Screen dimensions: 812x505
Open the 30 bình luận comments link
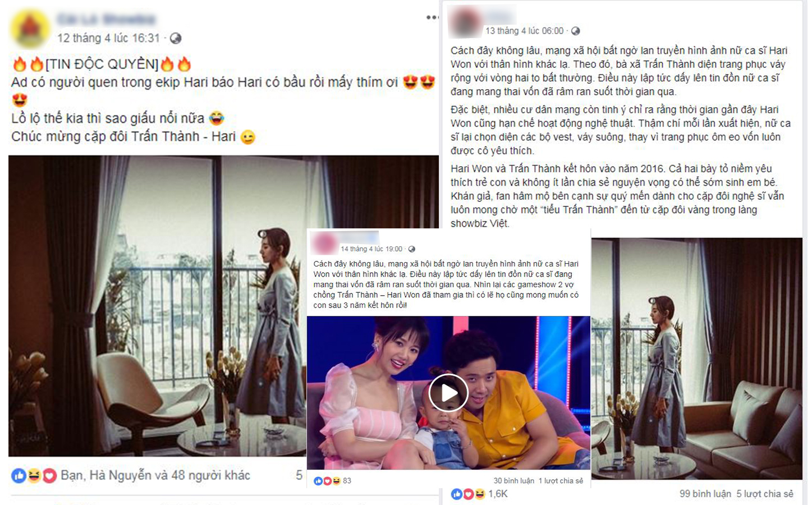click(x=513, y=481)
